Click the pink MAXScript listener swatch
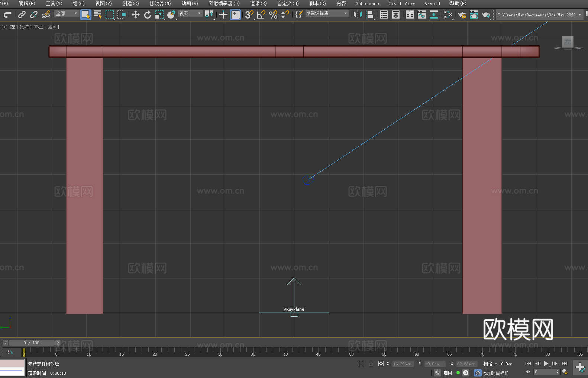The height and width of the screenshot is (378, 588). pos(12,363)
